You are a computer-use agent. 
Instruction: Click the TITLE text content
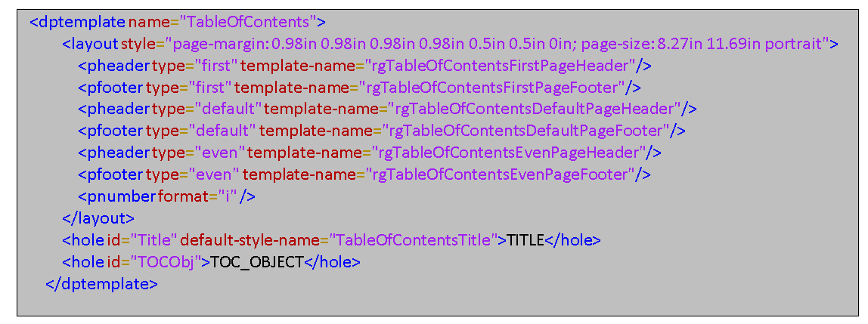click(x=525, y=240)
